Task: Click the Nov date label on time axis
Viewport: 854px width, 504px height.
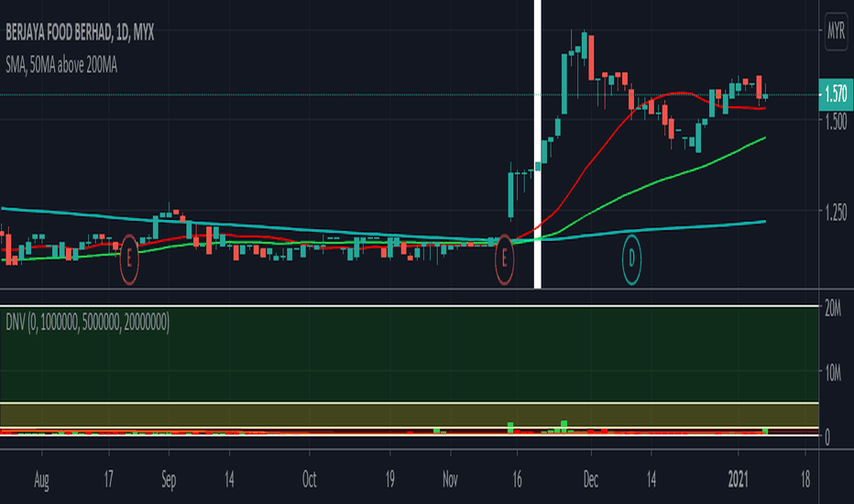Action: pyautogui.click(x=451, y=480)
